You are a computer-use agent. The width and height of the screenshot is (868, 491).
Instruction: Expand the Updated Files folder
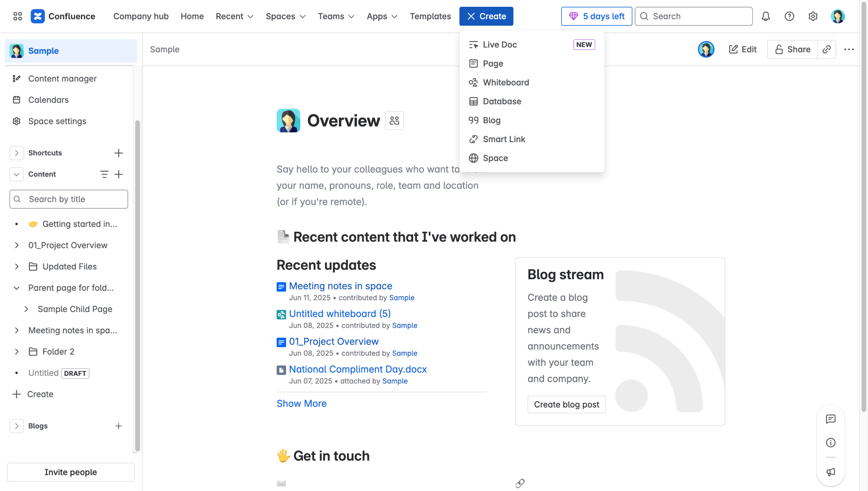pyautogui.click(x=17, y=267)
